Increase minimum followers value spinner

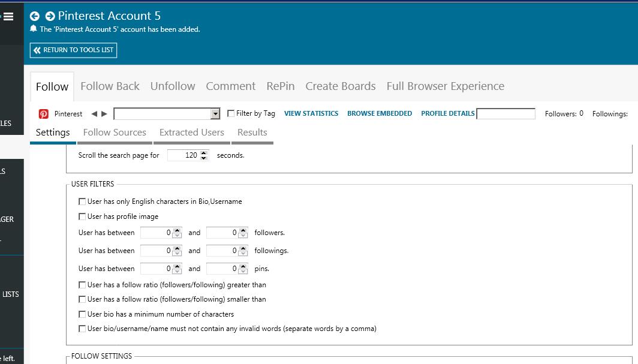click(177, 230)
